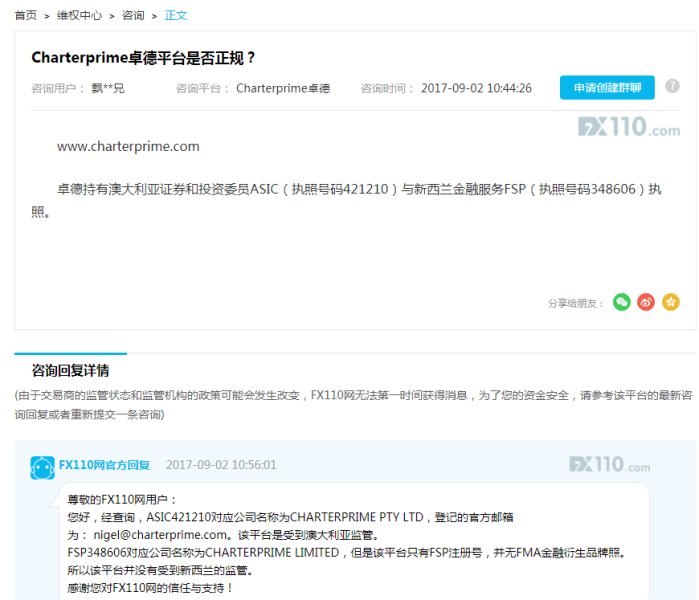Image resolution: width=699 pixels, height=600 pixels.
Task: Select the 咨询回复详情 tab heading
Action: coord(70,370)
